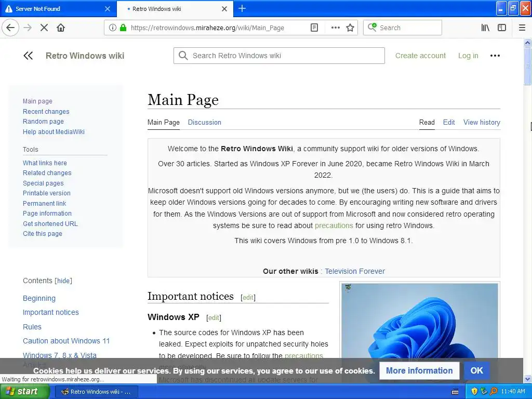Click the browser Forward arrow button
This screenshot has height=399, width=532.
pos(28,28)
